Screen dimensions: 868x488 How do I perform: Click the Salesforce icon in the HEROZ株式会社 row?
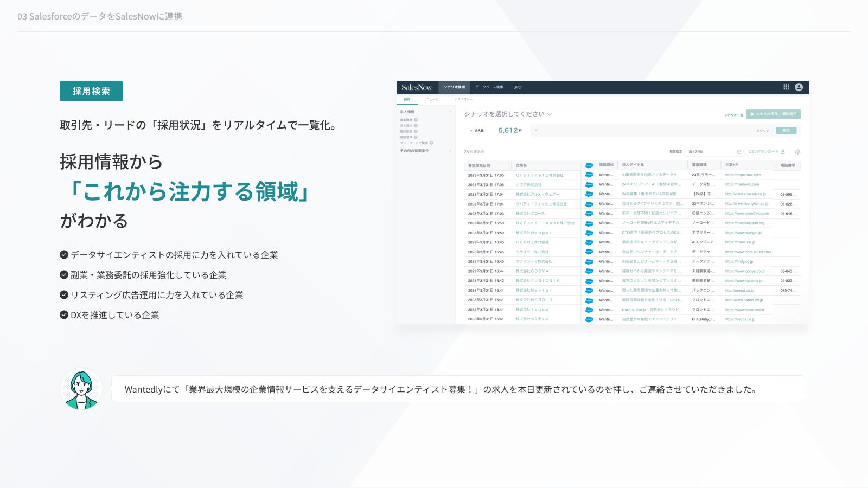(x=590, y=242)
